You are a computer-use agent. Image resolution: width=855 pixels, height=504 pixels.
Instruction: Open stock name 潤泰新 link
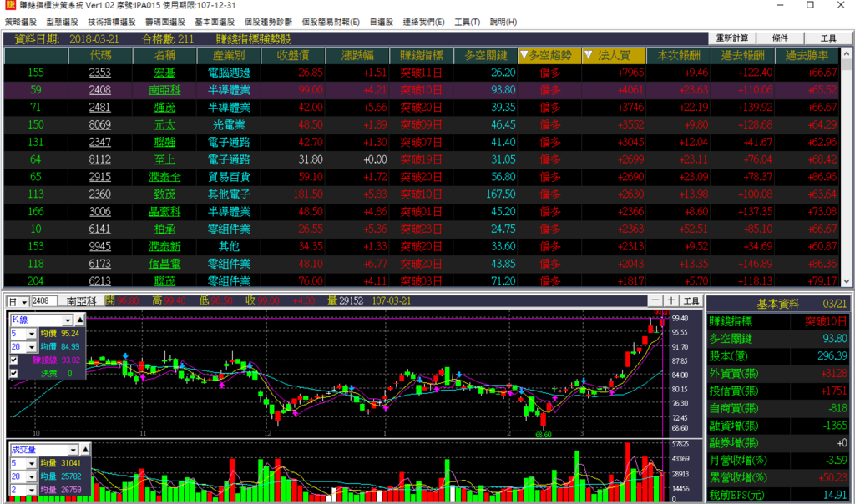164,246
